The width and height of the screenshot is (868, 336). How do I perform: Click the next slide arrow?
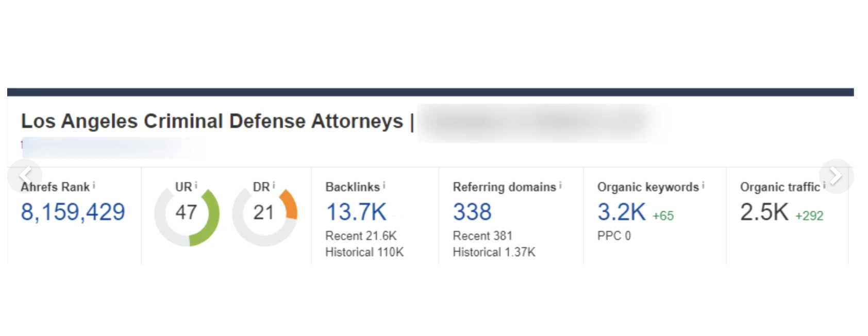(x=836, y=176)
